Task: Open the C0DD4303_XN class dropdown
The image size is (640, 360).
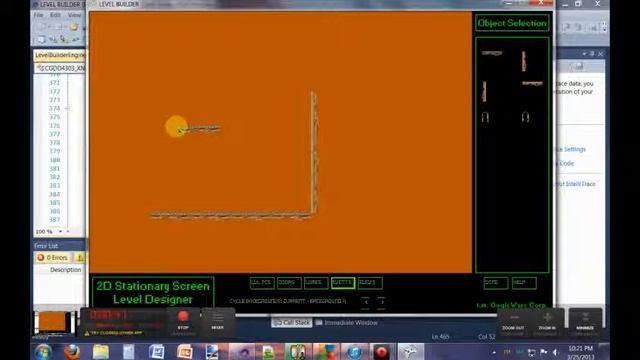Action: 60,68
